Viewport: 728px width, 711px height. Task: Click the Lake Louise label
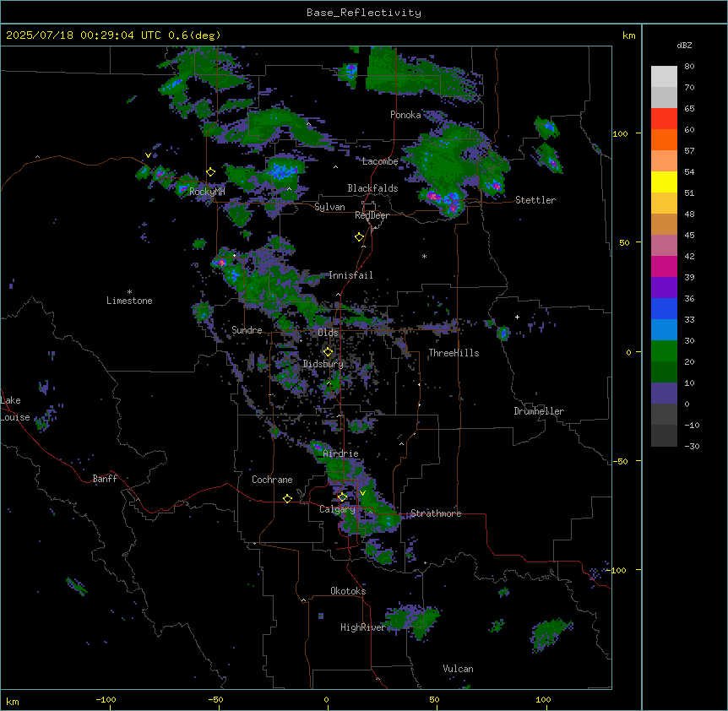tap(15, 409)
